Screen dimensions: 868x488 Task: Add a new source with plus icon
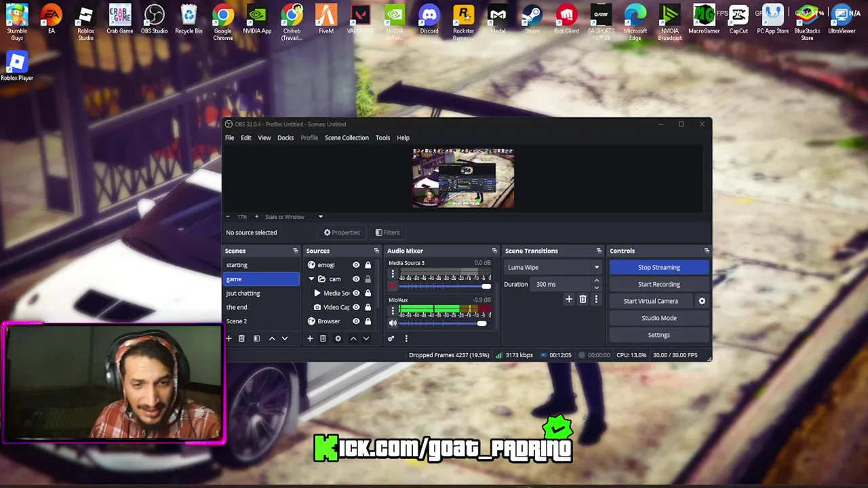click(310, 338)
